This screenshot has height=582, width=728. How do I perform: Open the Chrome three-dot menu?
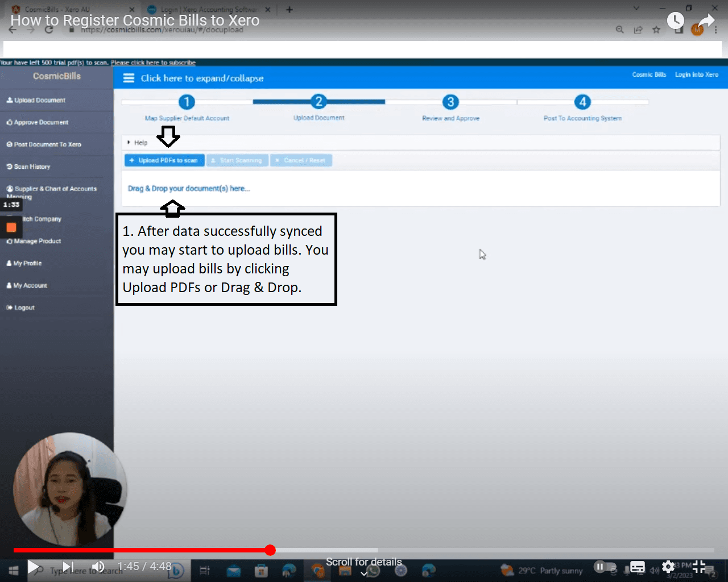pos(716,30)
